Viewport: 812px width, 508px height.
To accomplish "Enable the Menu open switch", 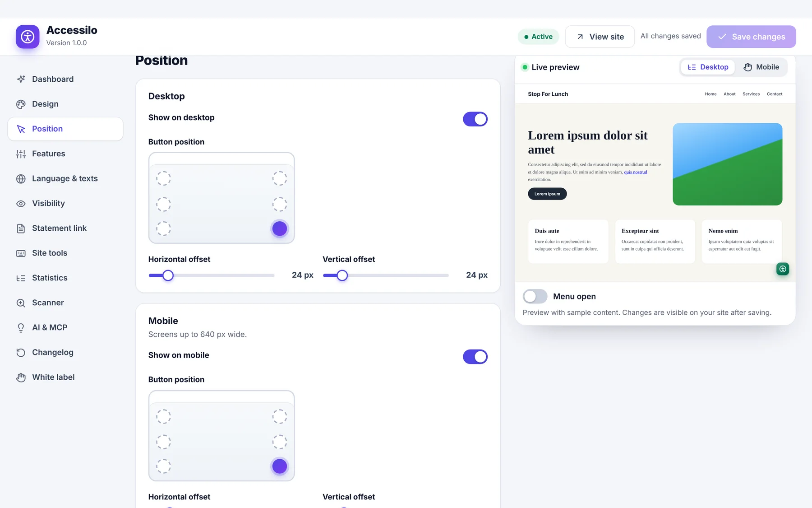I will pos(535,296).
